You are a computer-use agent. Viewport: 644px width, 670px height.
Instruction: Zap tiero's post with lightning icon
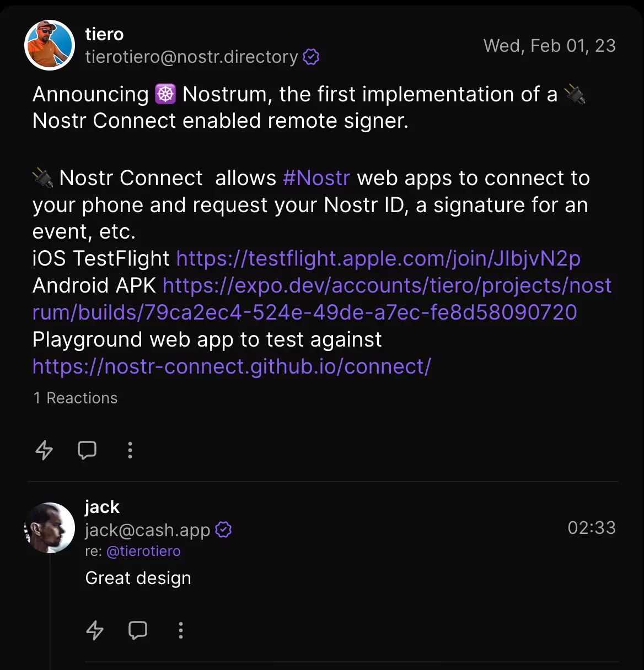[x=44, y=450]
